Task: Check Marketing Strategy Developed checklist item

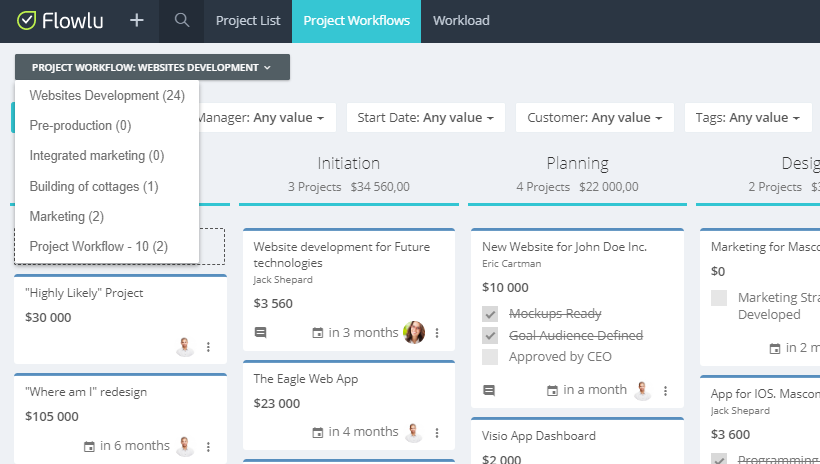Action: pyautogui.click(x=719, y=298)
